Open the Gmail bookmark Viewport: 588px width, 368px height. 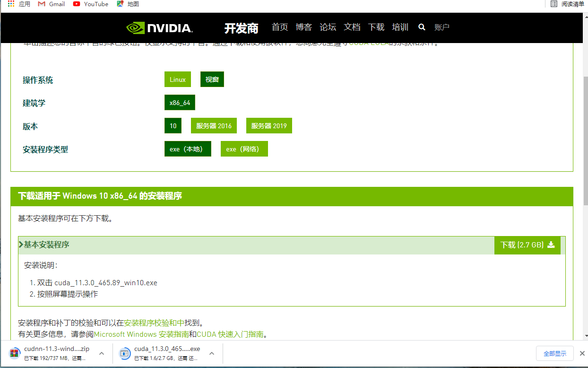(51, 4)
